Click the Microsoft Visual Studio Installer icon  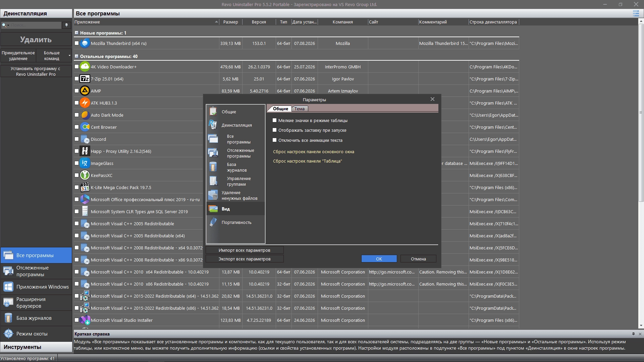click(x=85, y=320)
